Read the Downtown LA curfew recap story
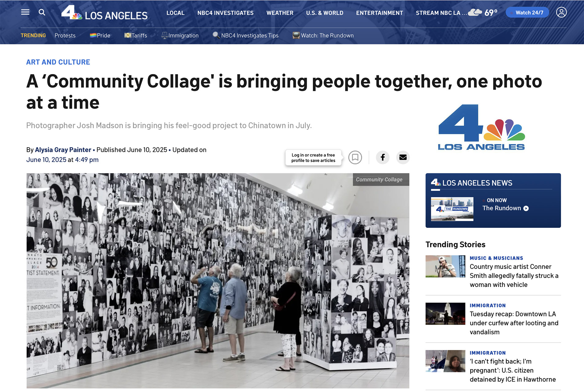The image size is (584, 392). tap(514, 323)
